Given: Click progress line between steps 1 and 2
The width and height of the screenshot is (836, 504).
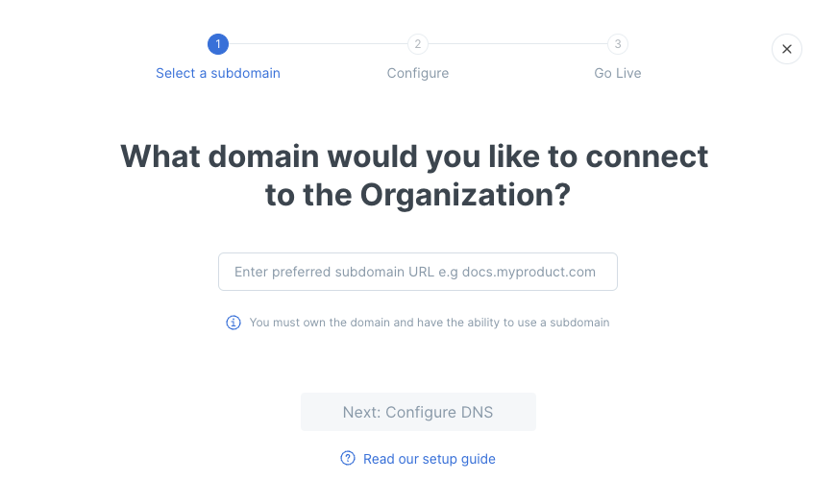Looking at the screenshot, I should pyautogui.click(x=318, y=44).
